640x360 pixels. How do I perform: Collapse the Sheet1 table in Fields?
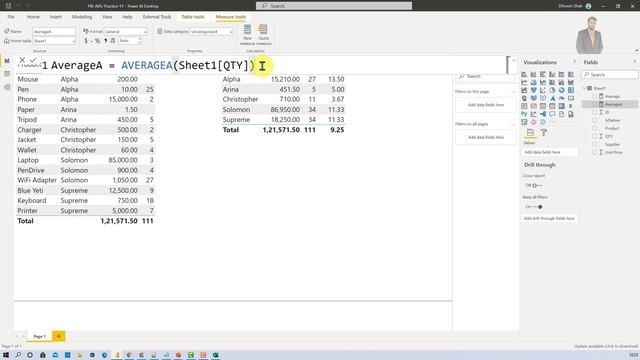[584, 88]
